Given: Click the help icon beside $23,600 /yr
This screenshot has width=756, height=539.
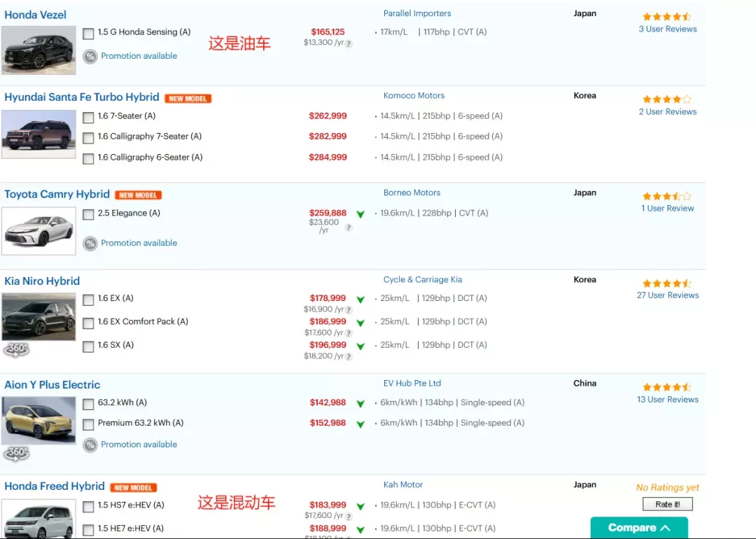Looking at the screenshot, I should coord(349,227).
